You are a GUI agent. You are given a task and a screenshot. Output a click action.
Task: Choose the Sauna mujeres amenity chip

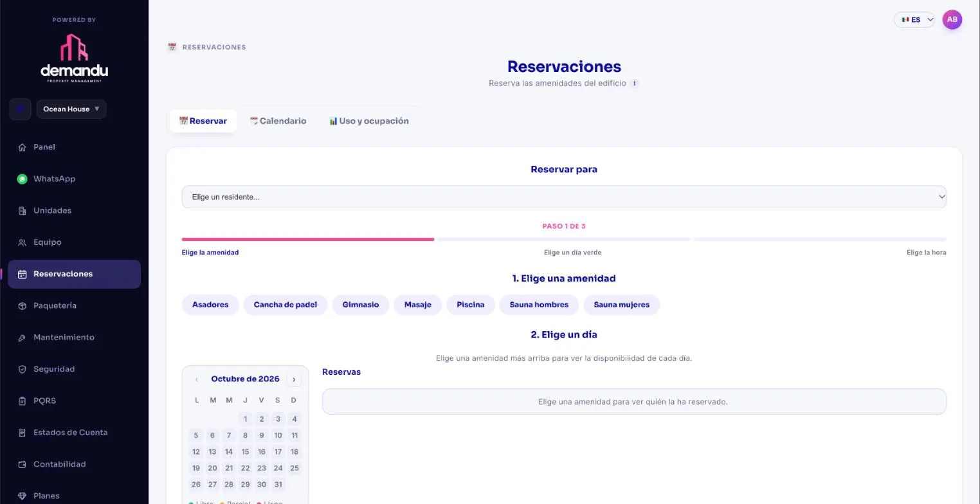pos(622,305)
